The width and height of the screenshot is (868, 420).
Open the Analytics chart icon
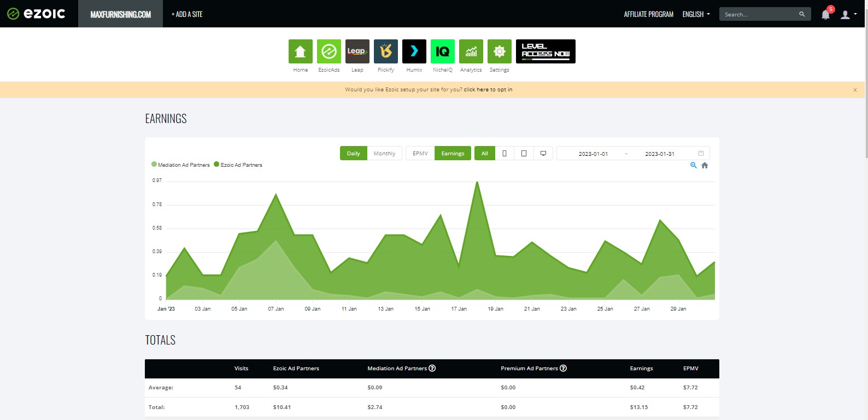pos(471,51)
